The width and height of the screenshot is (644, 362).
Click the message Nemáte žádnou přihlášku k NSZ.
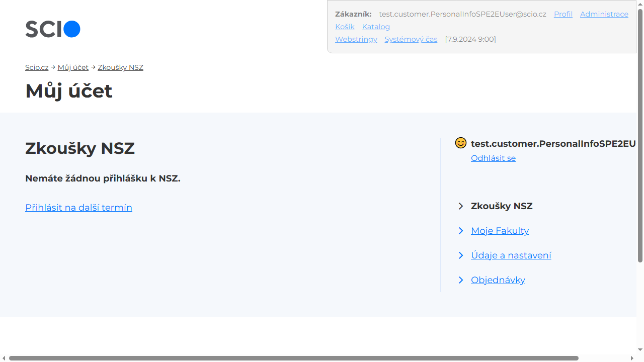(x=103, y=178)
